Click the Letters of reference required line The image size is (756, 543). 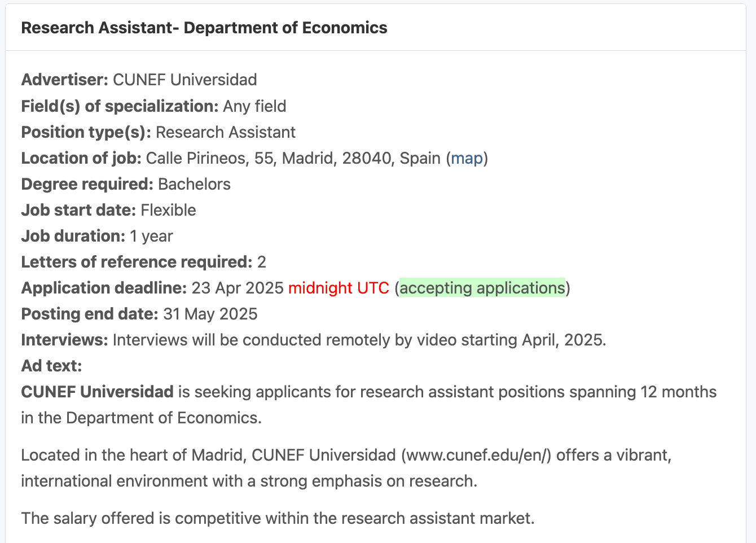coord(143,262)
